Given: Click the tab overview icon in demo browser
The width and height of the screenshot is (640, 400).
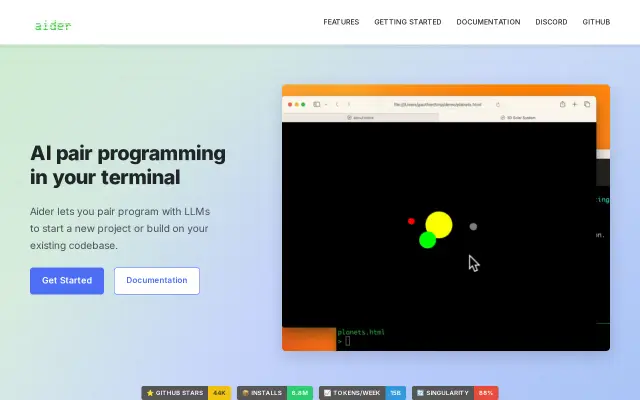Looking at the screenshot, I should (x=587, y=104).
